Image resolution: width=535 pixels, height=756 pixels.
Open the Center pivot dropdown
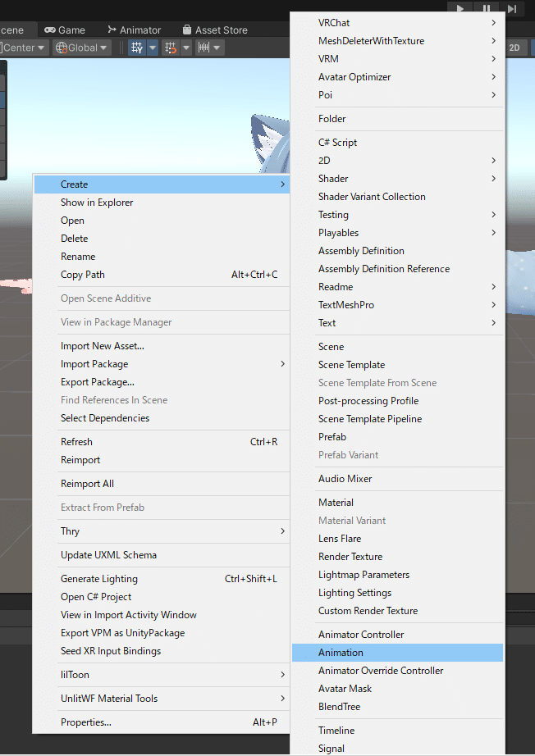pyautogui.click(x=23, y=48)
